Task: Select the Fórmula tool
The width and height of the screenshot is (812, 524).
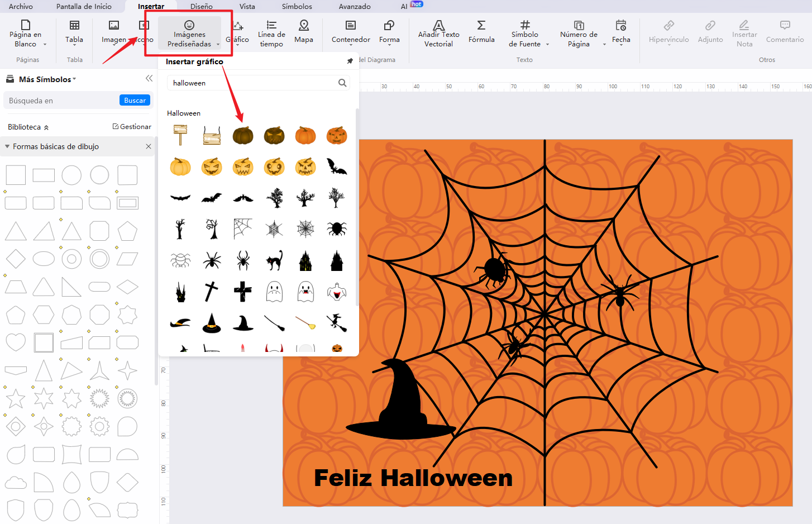Action: (481, 34)
